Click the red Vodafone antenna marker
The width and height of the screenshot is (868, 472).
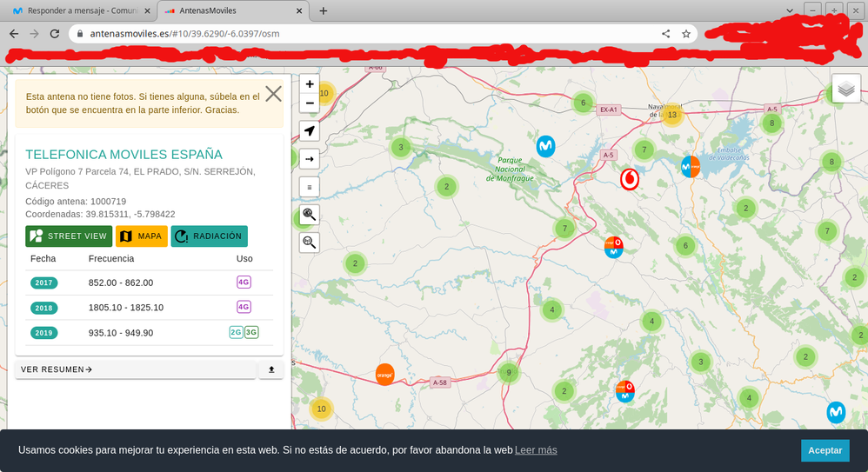[629, 180]
